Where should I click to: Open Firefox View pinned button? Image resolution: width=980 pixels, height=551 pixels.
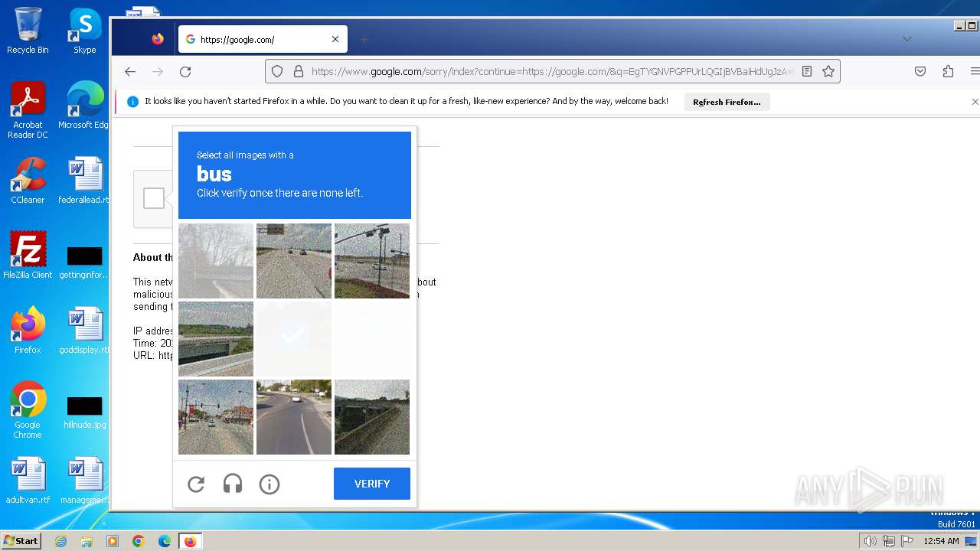(158, 39)
